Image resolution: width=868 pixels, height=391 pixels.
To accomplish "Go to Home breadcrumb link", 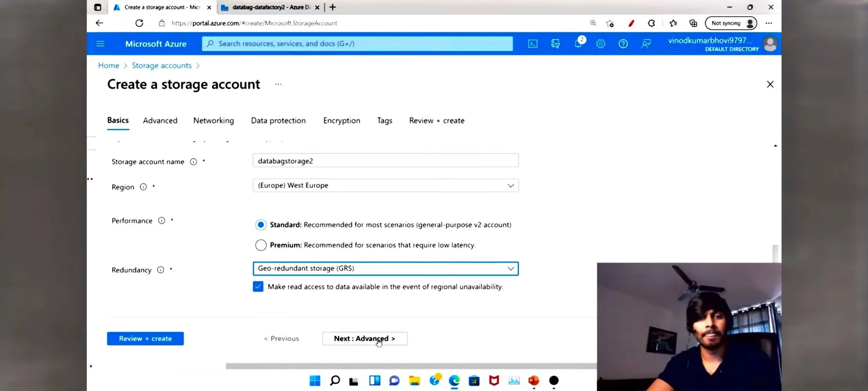I will (x=108, y=65).
